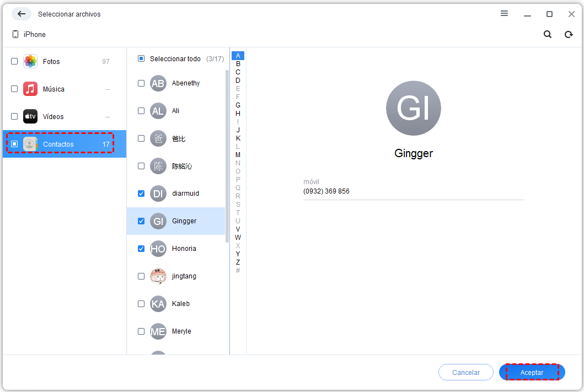The image size is (584, 392).
Task: Open the Contactos category
Action: pos(58,144)
